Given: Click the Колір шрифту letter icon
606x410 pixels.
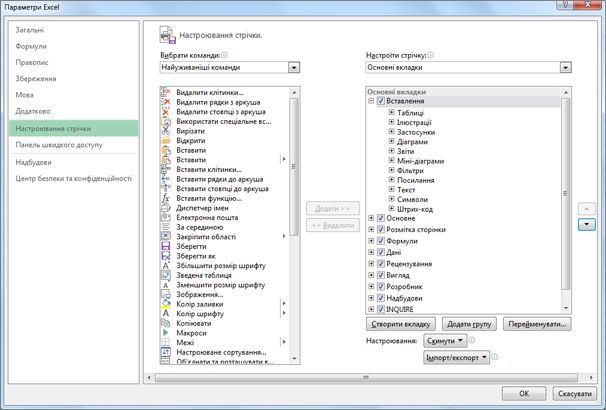Looking at the screenshot, I should (165, 314).
